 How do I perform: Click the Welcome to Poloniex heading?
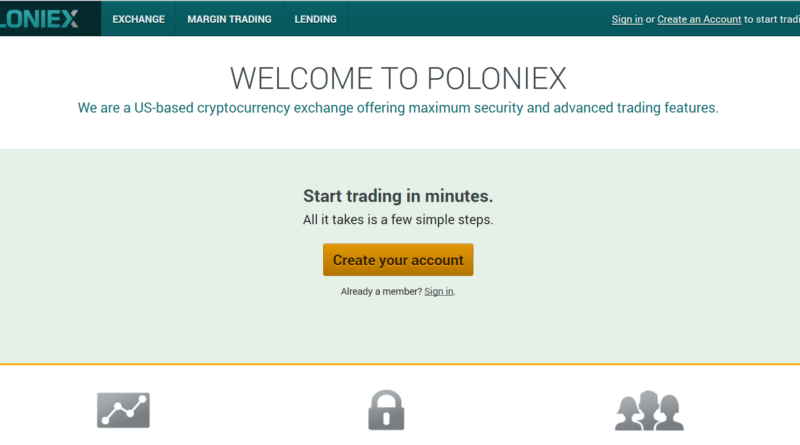[x=398, y=79]
